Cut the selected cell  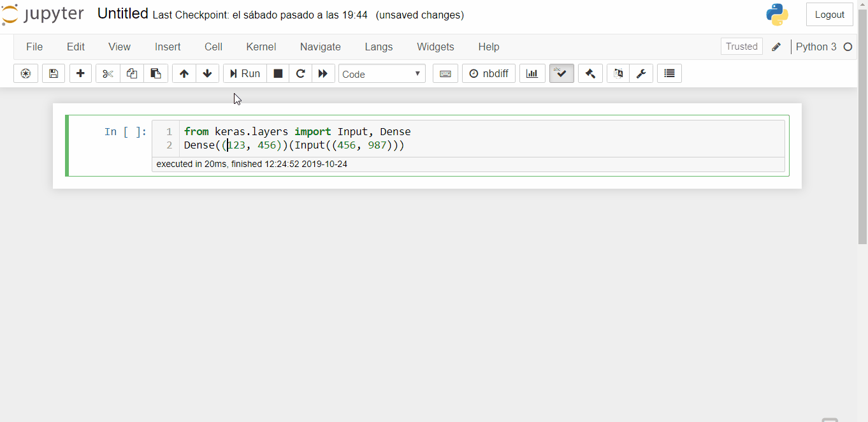point(107,73)
